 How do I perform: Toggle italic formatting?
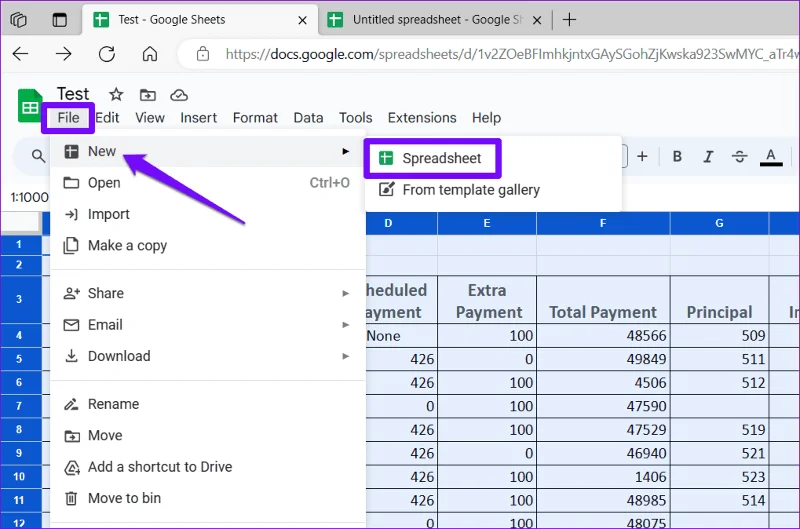coord(708,157)
